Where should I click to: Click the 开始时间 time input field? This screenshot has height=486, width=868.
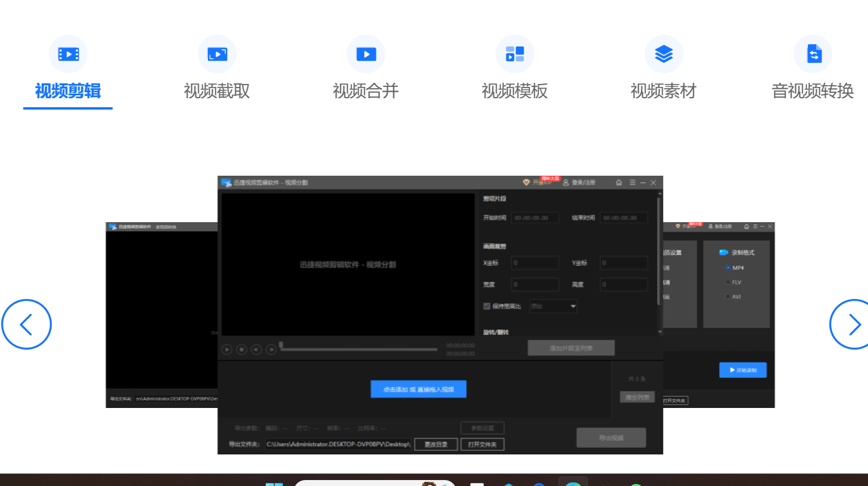click(535, 217)
